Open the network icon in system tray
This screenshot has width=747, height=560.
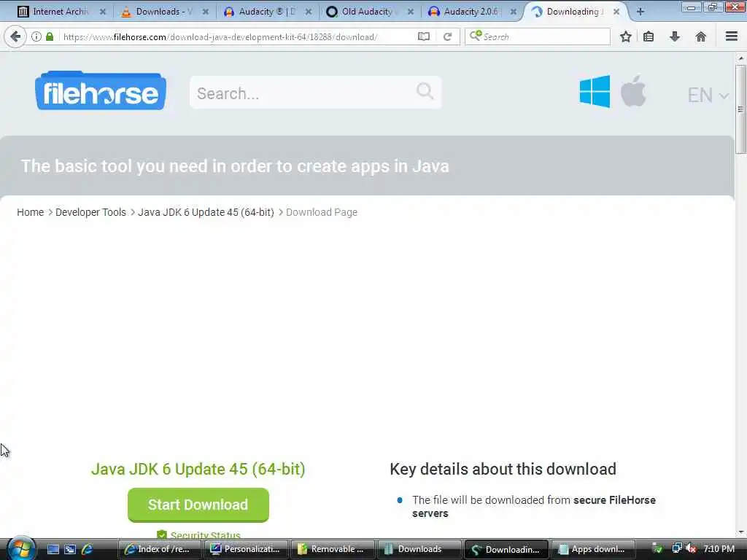pyautogui.click(x=676, y=548)
